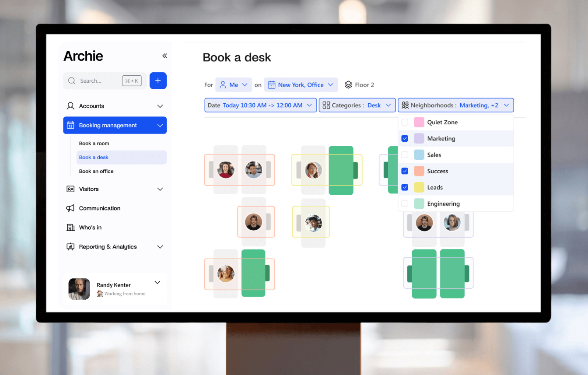Click the Floor 2 layers icon
This screenshot has height=375, width=588.
tap(348, 85)
